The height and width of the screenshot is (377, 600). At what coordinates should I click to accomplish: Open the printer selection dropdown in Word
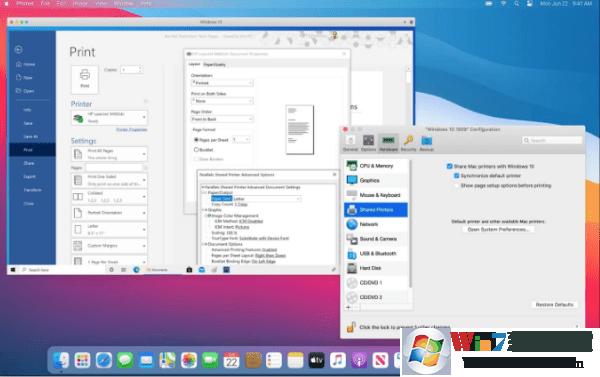click(x=109, y=118)
